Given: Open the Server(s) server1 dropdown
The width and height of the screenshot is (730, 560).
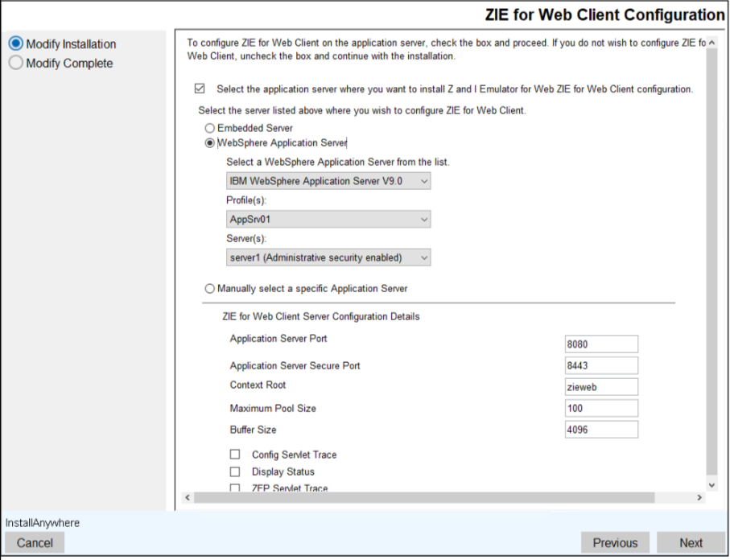Looking at the screenshot, I should pos(328,257).
